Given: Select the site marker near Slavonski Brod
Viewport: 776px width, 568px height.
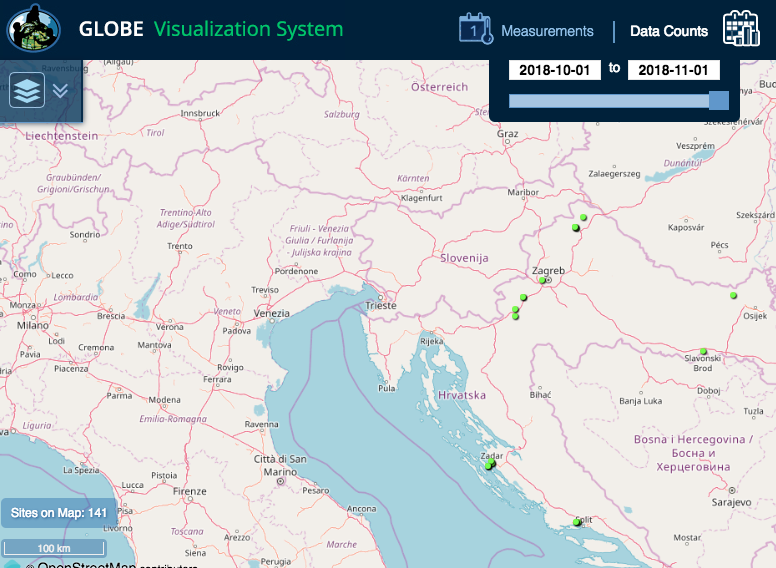Looking at the screenshot, I should tap(704, 351).
